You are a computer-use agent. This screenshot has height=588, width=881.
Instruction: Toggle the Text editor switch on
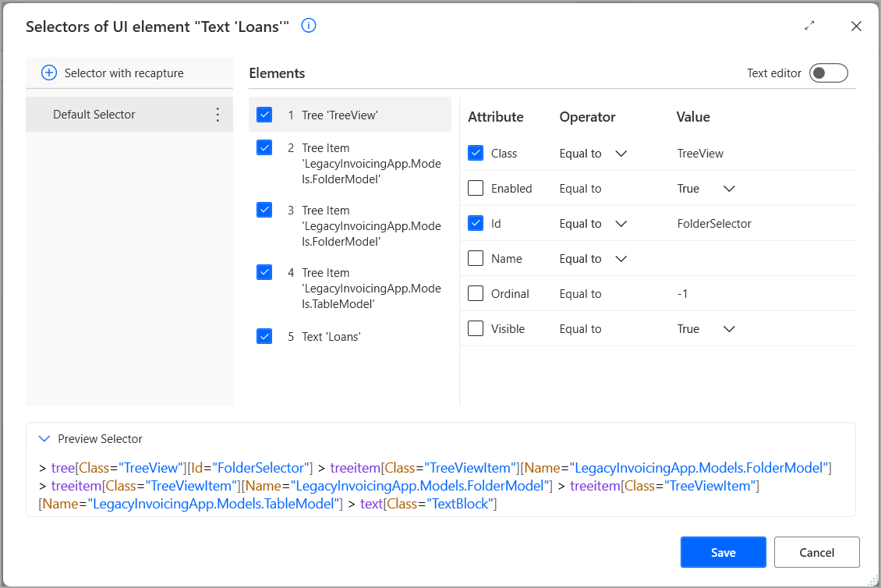pyautogui.click(x=828, y=73)
